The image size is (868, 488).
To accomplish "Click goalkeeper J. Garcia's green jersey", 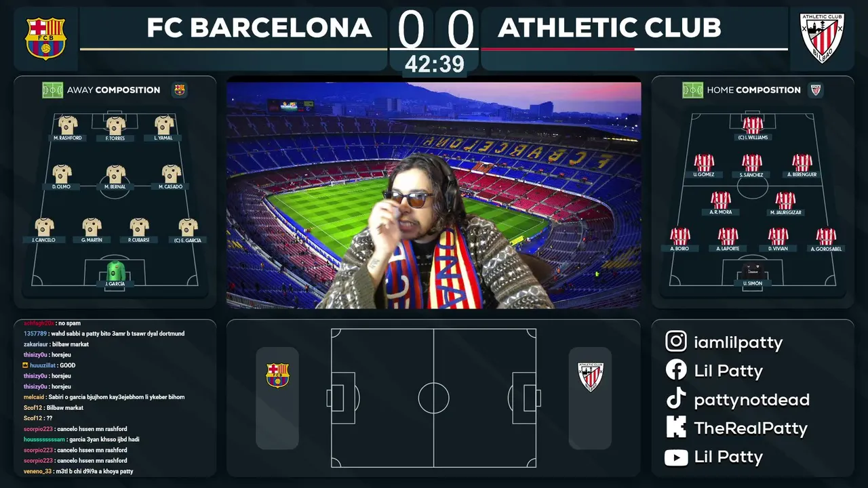I will coord(116,270).
